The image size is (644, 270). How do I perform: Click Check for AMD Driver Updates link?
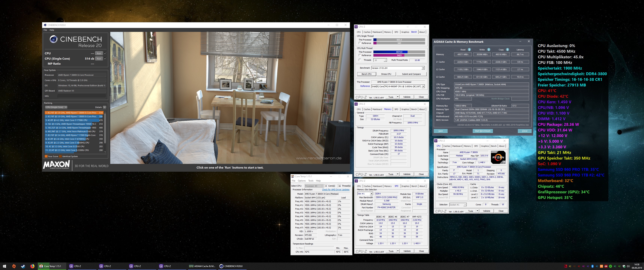335,190
